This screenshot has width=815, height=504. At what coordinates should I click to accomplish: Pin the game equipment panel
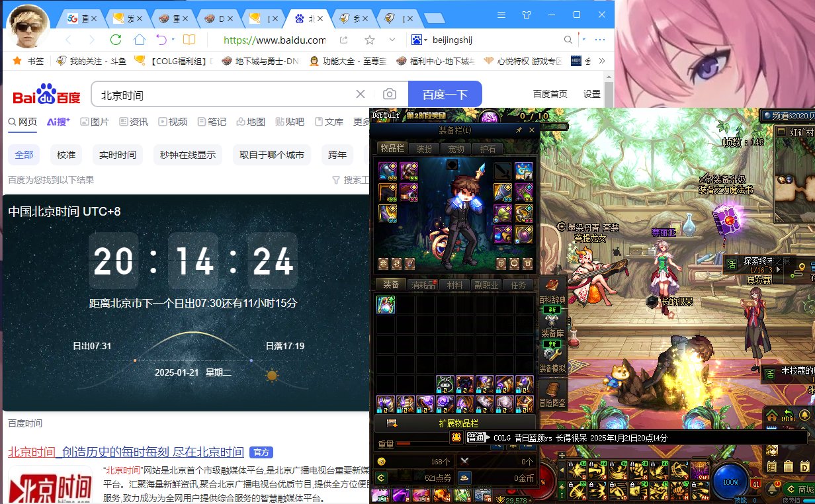click(x=519, y=130)
